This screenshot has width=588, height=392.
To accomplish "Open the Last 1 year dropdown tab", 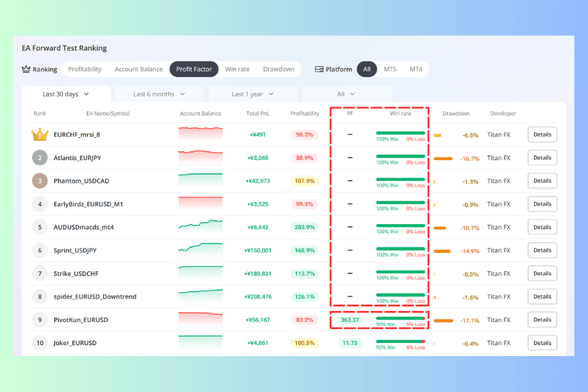I will (253, 94).
